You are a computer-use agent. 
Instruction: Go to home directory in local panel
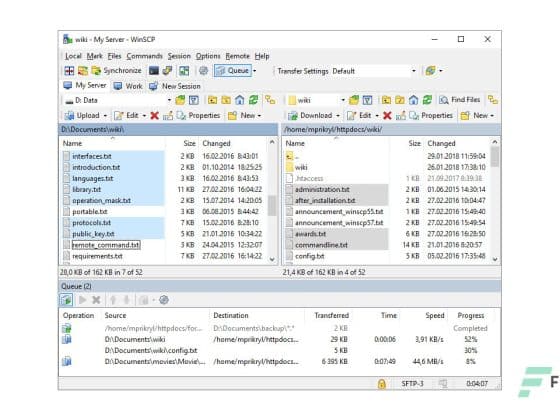click(240, 100)
